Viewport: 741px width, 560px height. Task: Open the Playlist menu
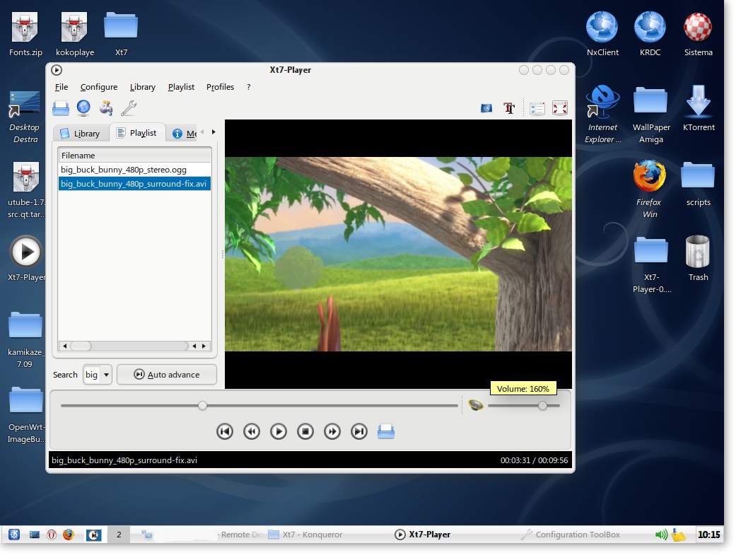182,87
